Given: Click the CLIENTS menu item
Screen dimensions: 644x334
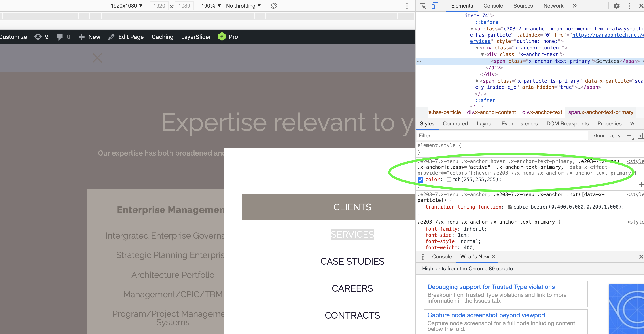Looking at the screenshot, I should point(352,207).
